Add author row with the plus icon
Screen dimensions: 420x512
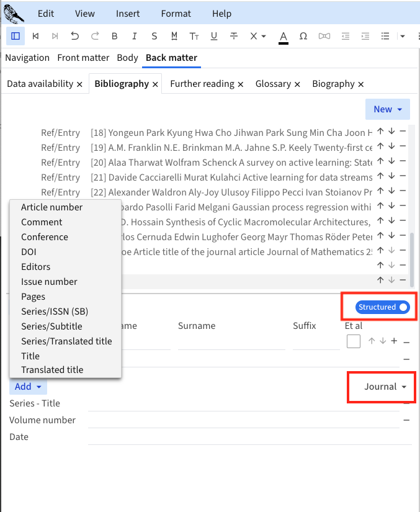point(394,341)
